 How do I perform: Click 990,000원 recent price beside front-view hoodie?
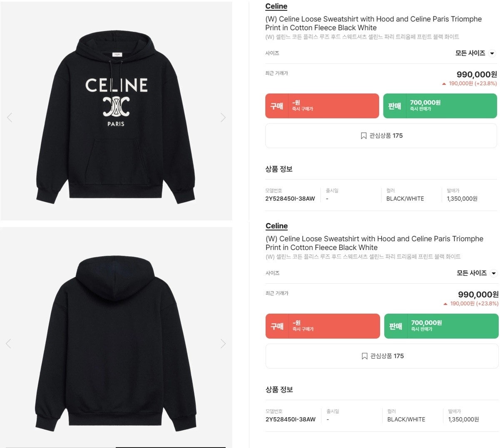click(x=477, y=74)
